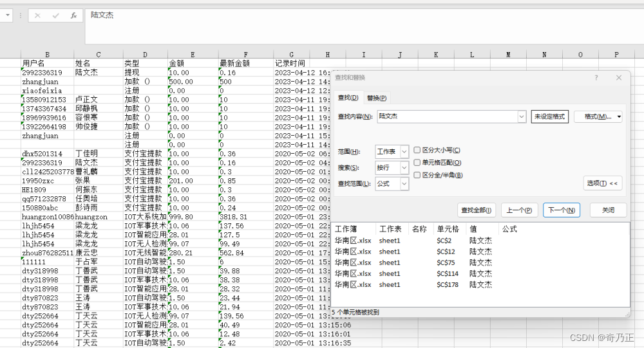Sort results by 工作簿 column header

click(354, 229)
